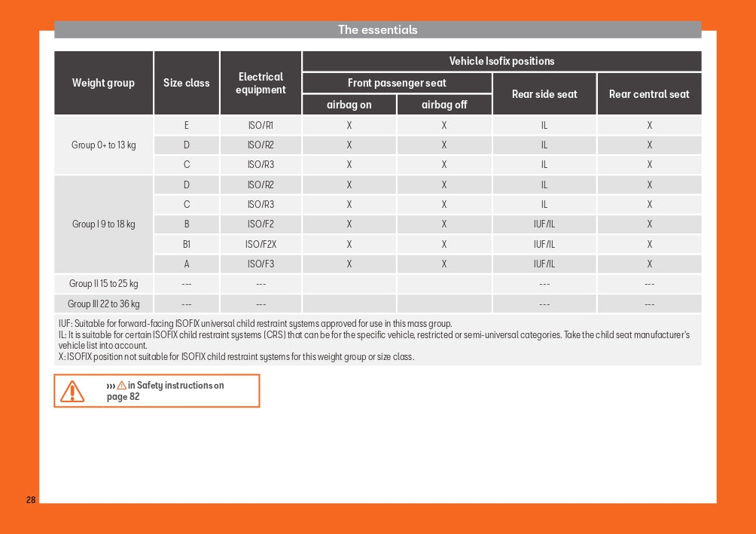Click the 'Group 0+ to 13 kg' cell

(104, 145)
